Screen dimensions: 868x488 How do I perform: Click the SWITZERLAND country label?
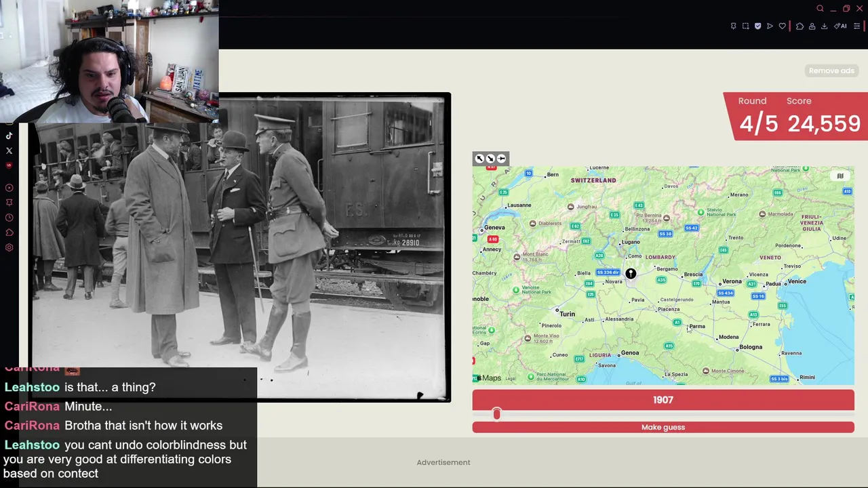click(593, 180)
